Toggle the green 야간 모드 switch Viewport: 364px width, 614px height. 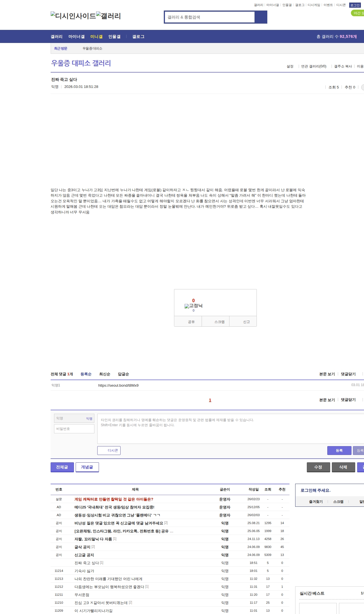358,13
